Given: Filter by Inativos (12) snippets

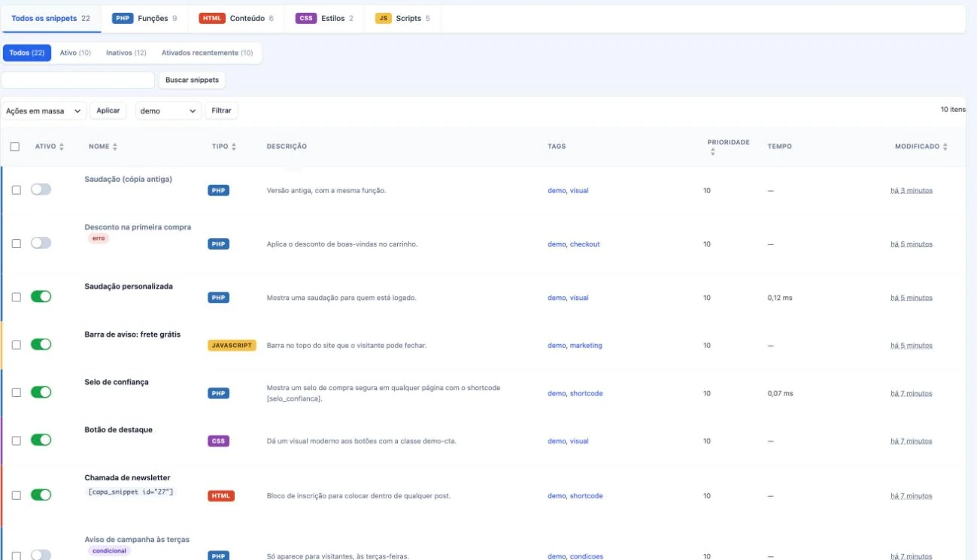Looking at the screenshot, I should pyautogui.click(x=126, y=53).
